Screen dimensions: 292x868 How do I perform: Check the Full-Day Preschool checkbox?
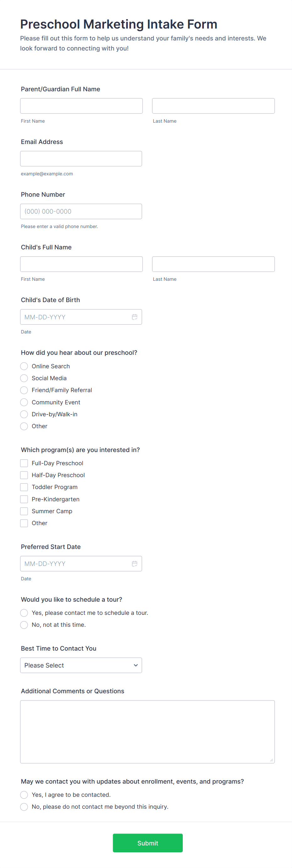coord(24,463)
